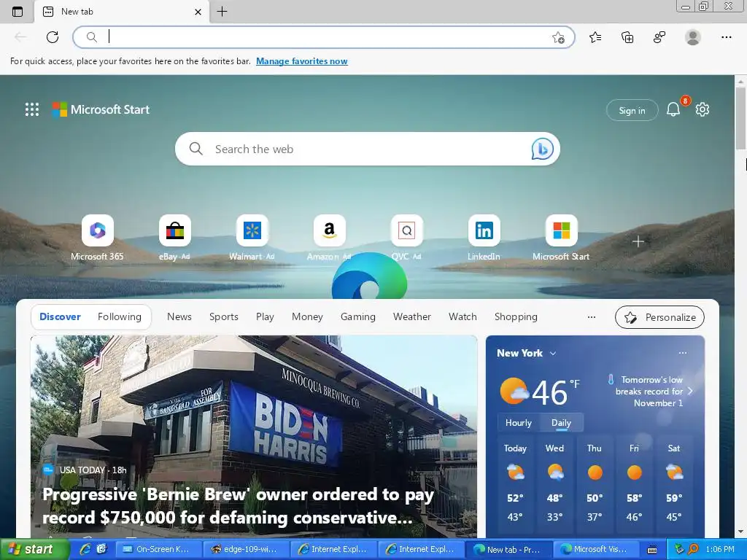This screenshot has width=747, height=560.
Task: Open the Windows start button
Action: click(34, 550)
